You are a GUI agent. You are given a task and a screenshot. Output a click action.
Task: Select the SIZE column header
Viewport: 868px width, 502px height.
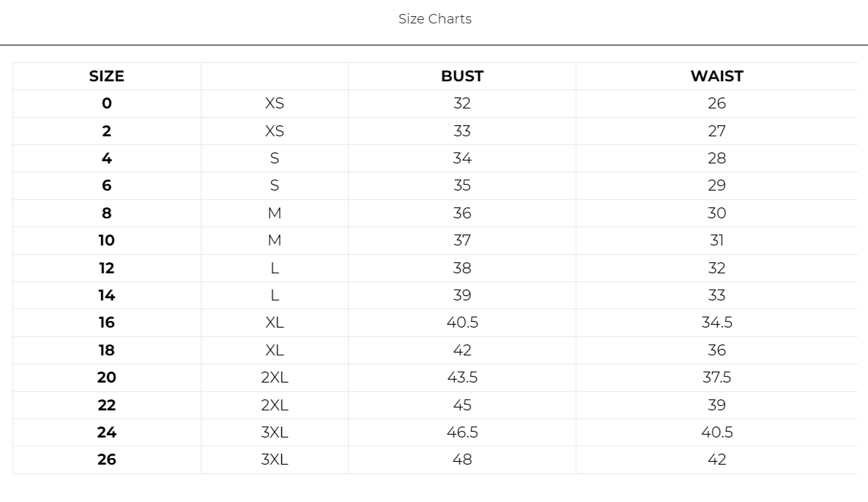click(106, 76)
